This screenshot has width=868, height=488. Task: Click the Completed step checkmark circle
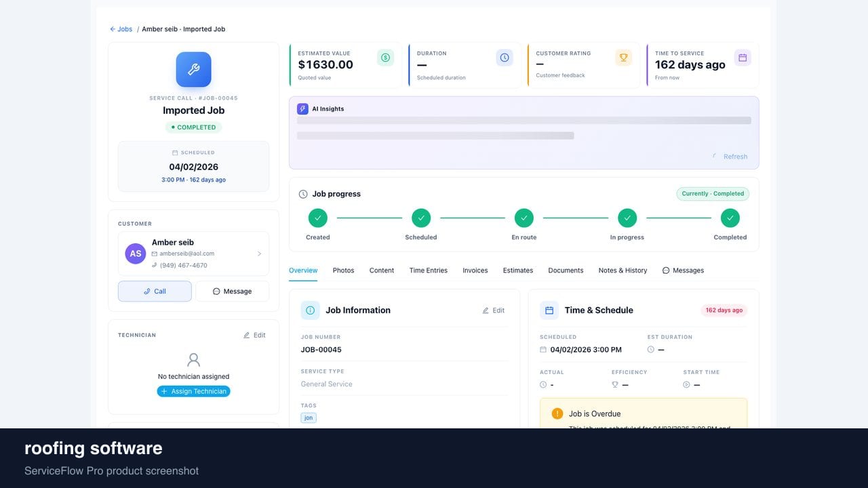pyautogui.click(x=730, y=218)
